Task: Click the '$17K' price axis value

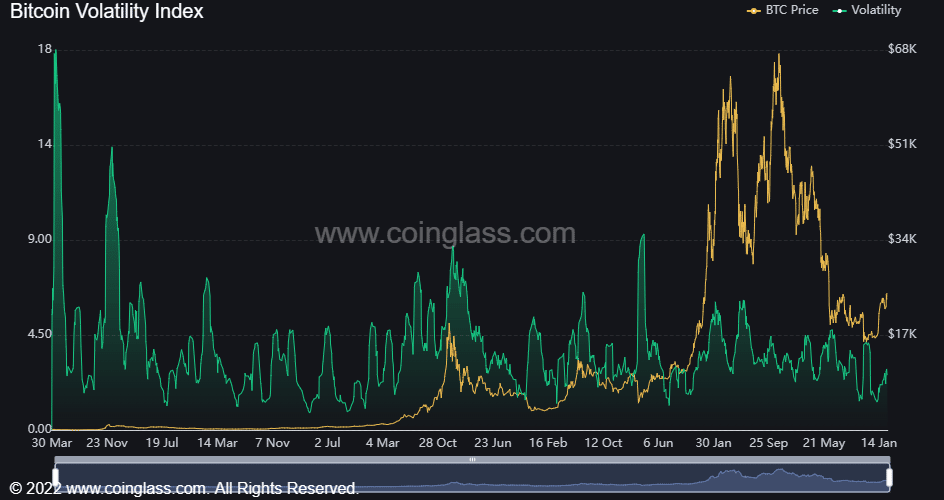Action: click(x=902, y=334)
